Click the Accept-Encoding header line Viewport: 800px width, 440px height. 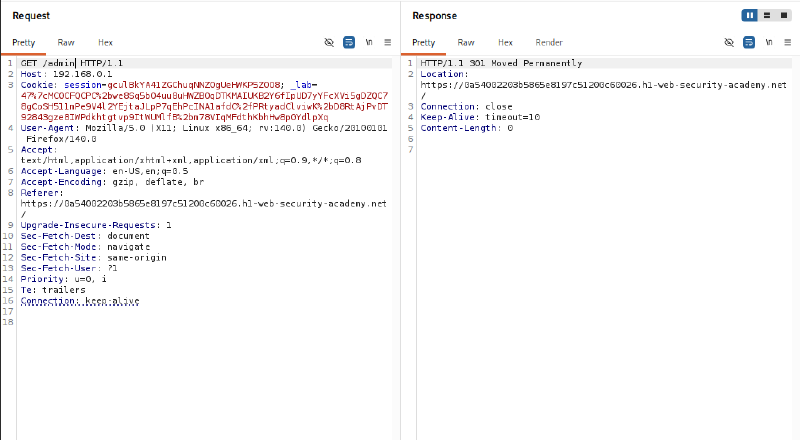tap(112, 182)
